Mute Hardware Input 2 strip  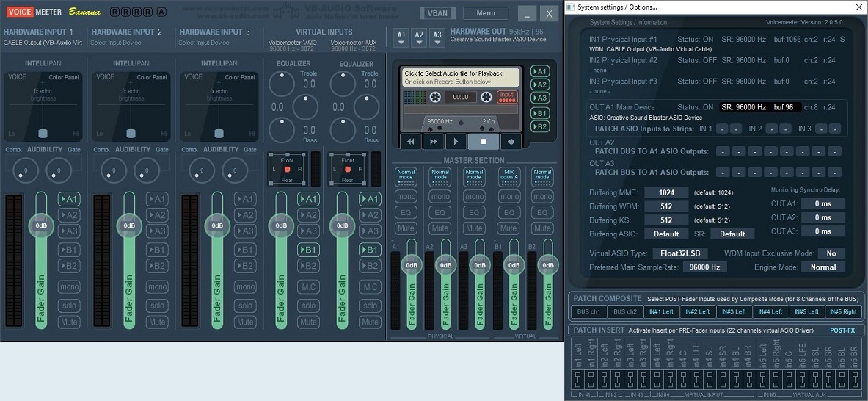[157, 322]
